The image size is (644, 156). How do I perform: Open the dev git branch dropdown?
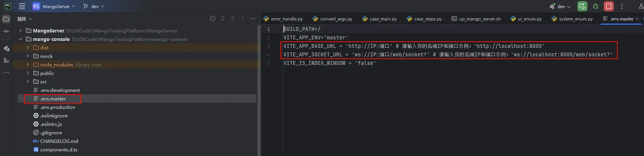click(94, 6)
